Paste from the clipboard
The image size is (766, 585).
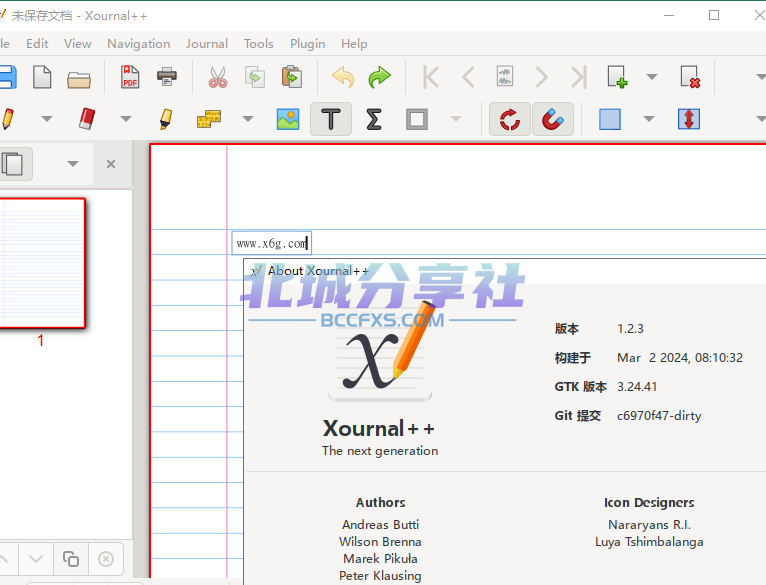coord(292,77)
